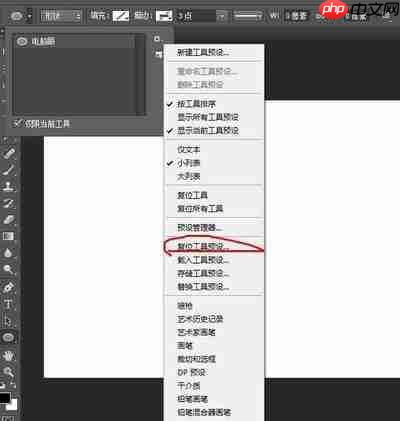Viewport: 400px width, 421px height.
Task: Open the stroke width 3点 dropdown
Action: [221, 16]
